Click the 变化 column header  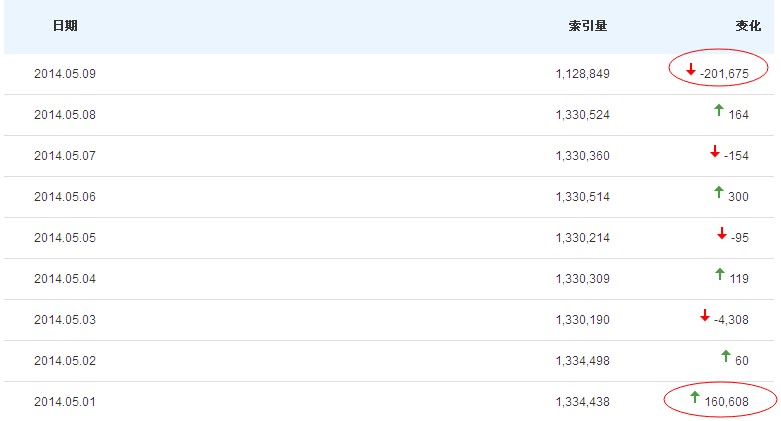pyautogui.click(x=748, y=26)
